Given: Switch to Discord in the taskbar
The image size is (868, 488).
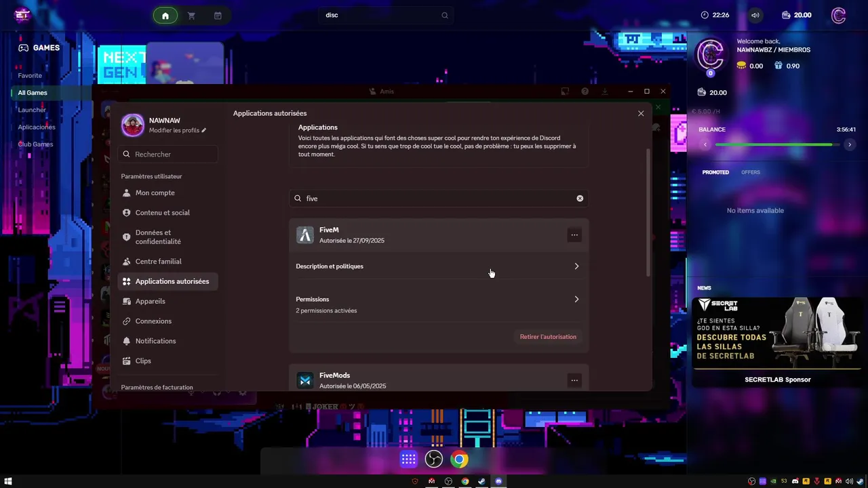Looking at the screenshot, I should tap(498, 481).
